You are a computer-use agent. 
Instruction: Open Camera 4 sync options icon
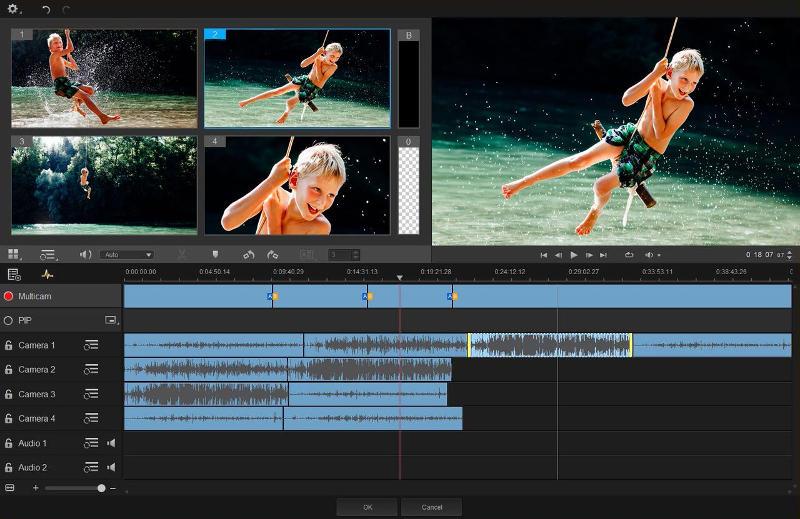pyautogui.click(x=91, y=418)
